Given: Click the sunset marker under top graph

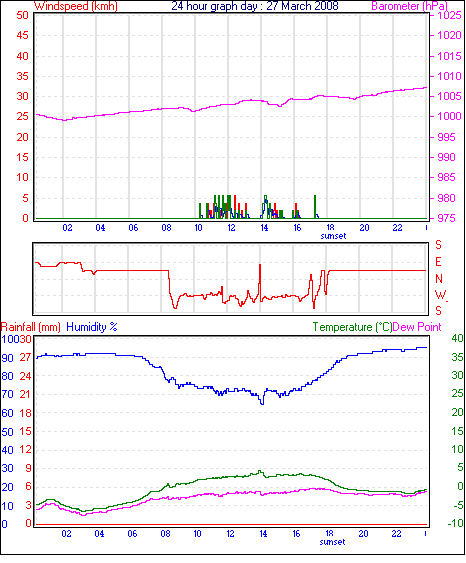Looking at the screenshot, I should tap(333, 236).
